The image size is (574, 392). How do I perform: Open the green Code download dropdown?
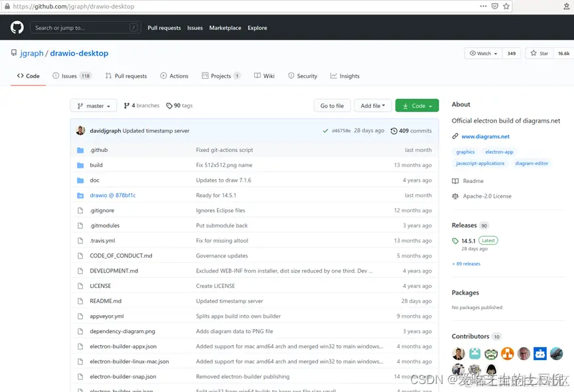click(x=417, y=105)
